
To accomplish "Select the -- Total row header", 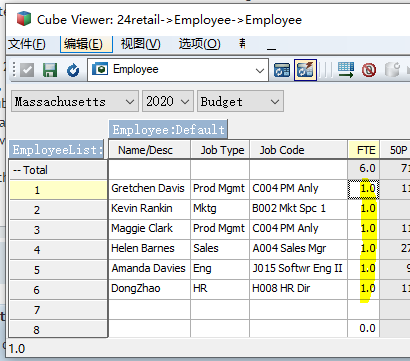I will (58, 170).
